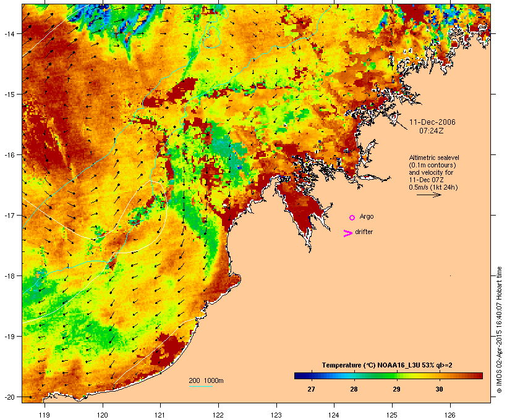Click the colorbar value '29'
This screenshot has height=420, width=507.
[396, 389]
